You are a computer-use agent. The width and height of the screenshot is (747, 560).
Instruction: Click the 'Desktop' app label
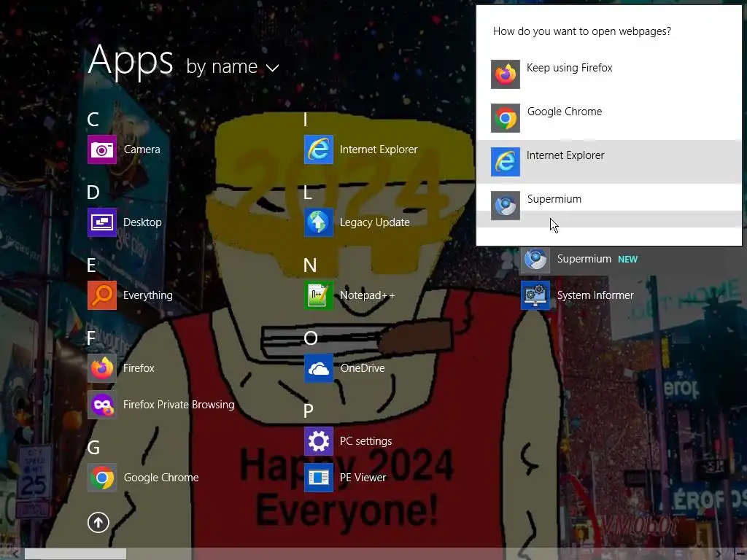tap(142, 222)
